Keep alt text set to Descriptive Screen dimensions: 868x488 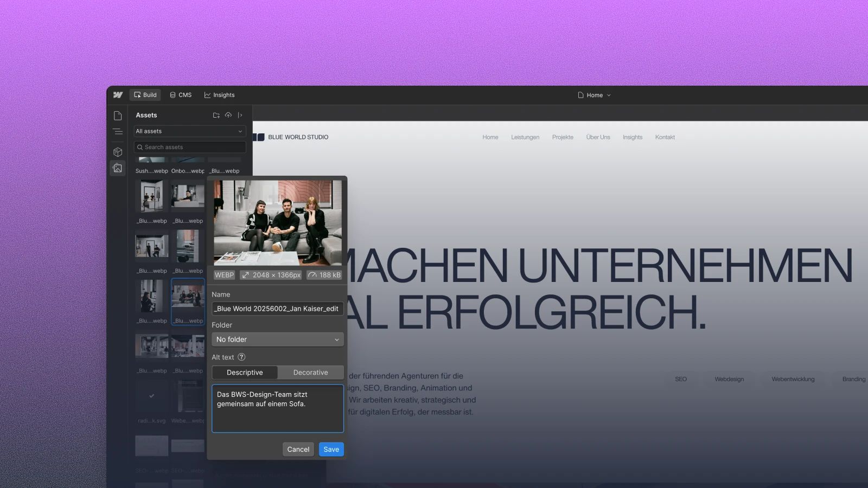[x=244, y=373]
